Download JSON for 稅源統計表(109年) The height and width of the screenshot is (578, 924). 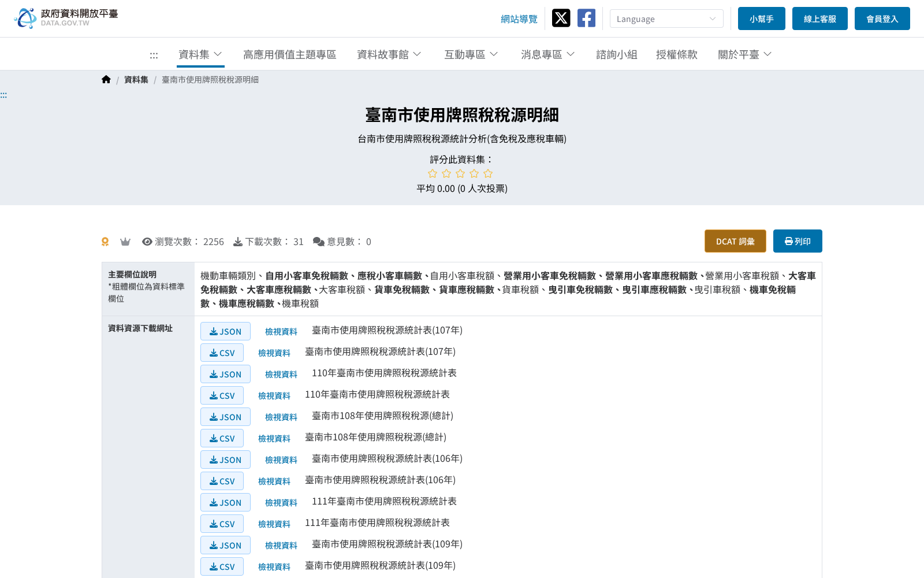pyautogui.click(x=225, y=545)
